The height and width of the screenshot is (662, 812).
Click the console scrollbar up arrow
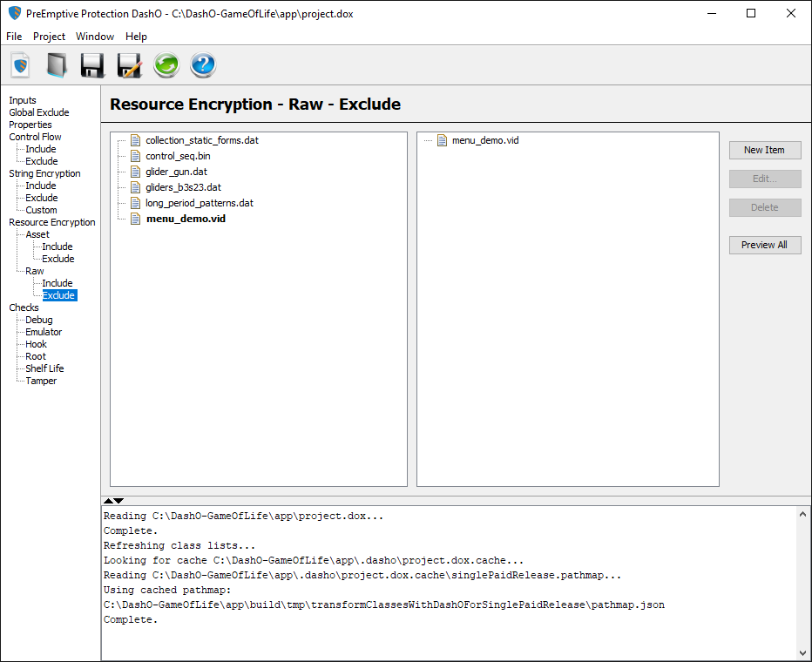point(802,514)
